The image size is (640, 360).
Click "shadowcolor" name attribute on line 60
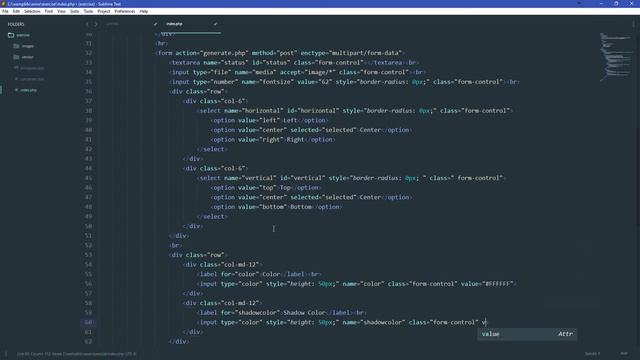pyautogui.click(x=383, y=322)
